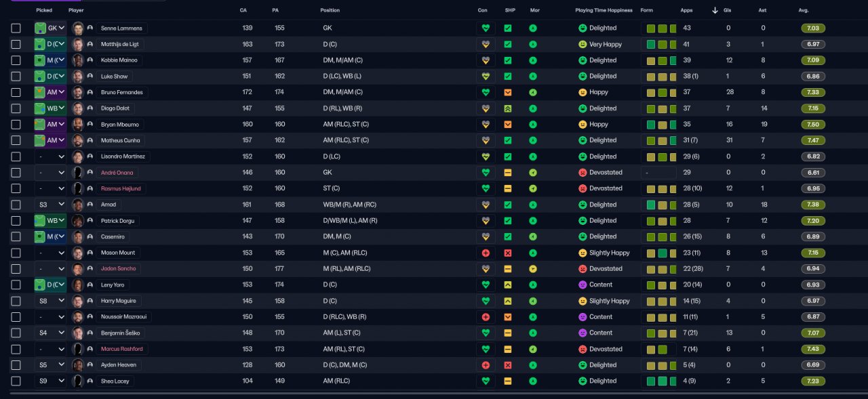Open Lisandro Martínez's picked dropdown
The image size is (868, 399).
click(50, 156)
